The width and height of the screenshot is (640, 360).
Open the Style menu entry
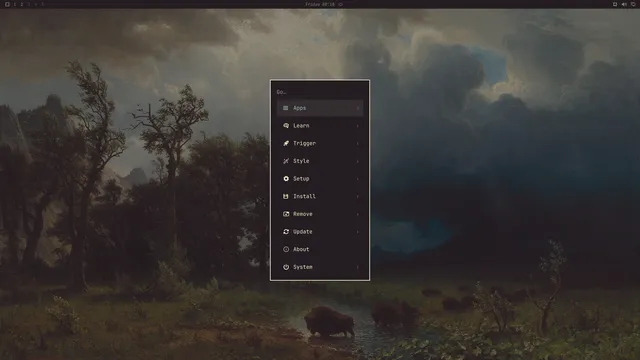tap(320, 161)
